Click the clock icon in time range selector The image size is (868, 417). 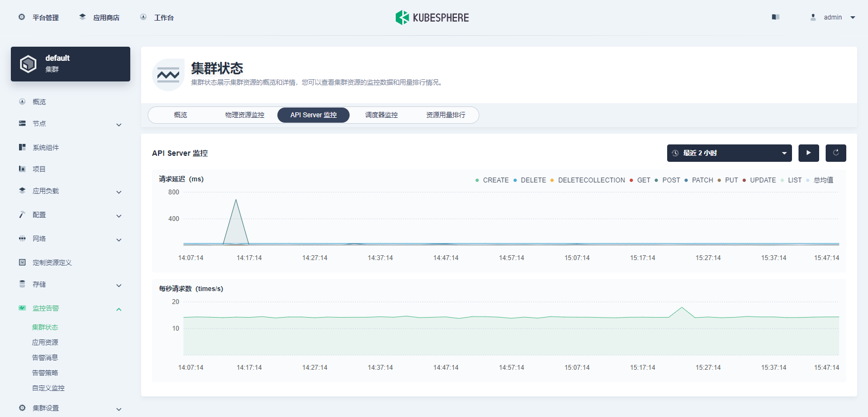coord(675,153)
